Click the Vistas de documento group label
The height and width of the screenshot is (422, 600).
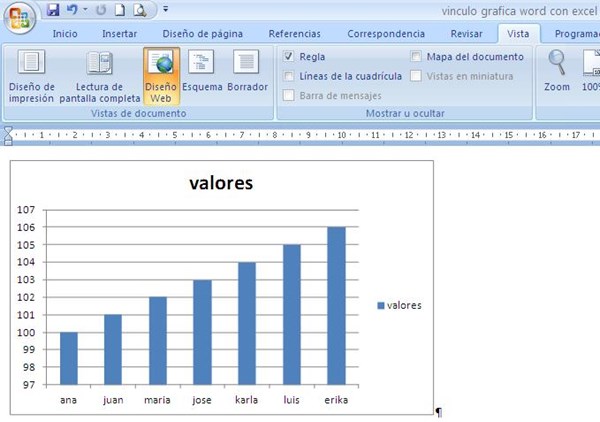(x=139, y=113)
